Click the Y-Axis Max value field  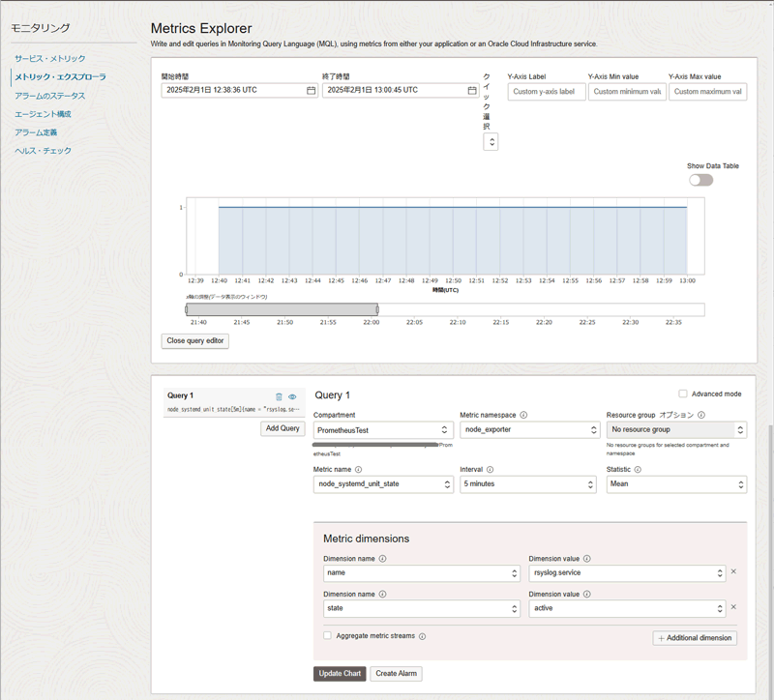(x=708, y=92)
